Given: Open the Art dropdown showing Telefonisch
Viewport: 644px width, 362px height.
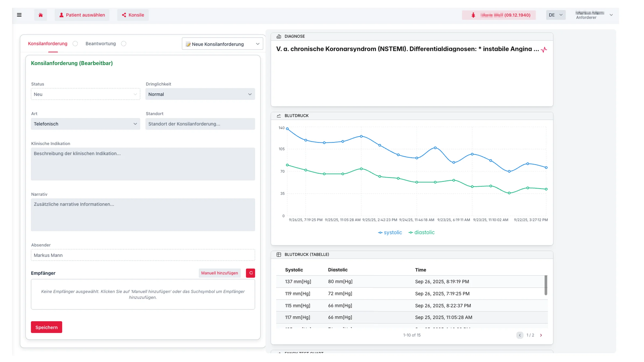Looking at the screenshot, I should tap(86, 124).
